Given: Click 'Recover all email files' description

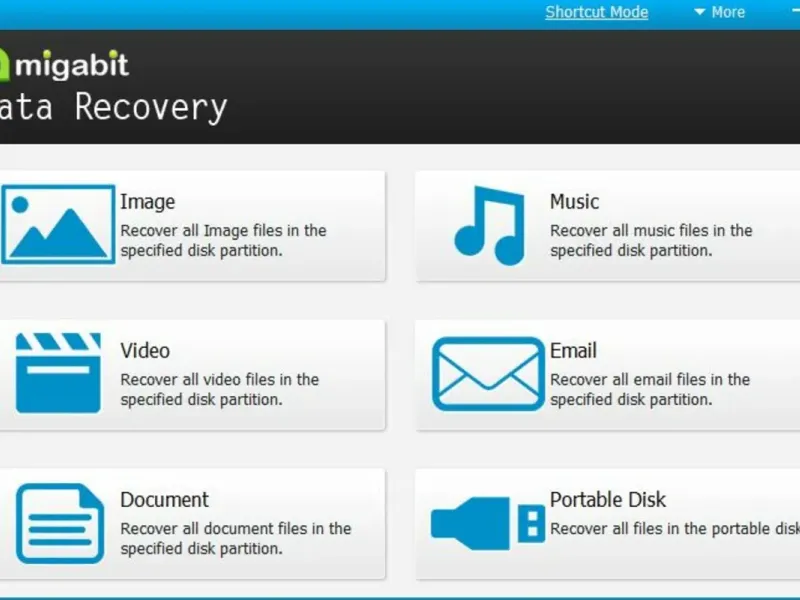Looking at the screenshot, I should pyautogui.click(x=650, y=390).
